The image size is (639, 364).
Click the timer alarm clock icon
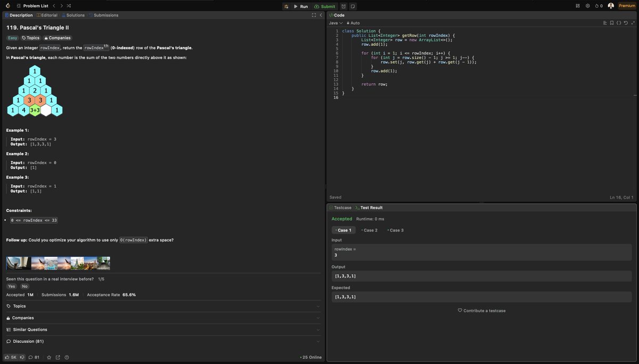[x=343, y=6]
